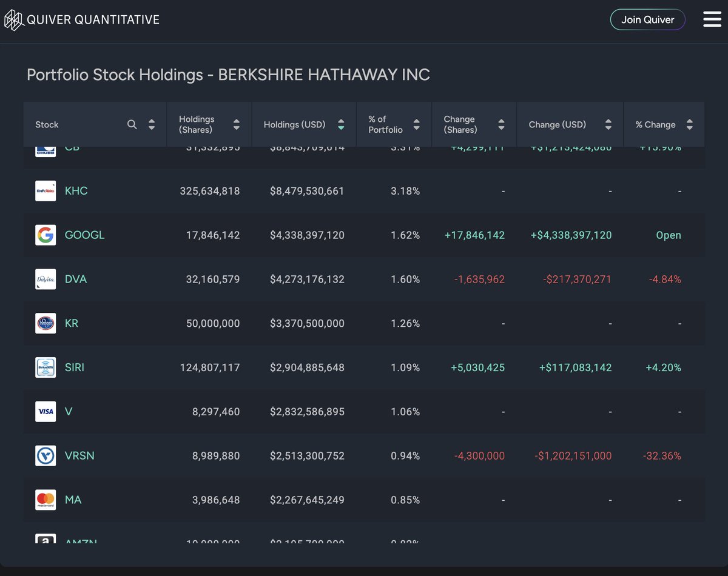The height and width of the screenshot is (576, 728).
Task: Select KHC holdings $8,479,530,661
Action: tap(307, 191)
